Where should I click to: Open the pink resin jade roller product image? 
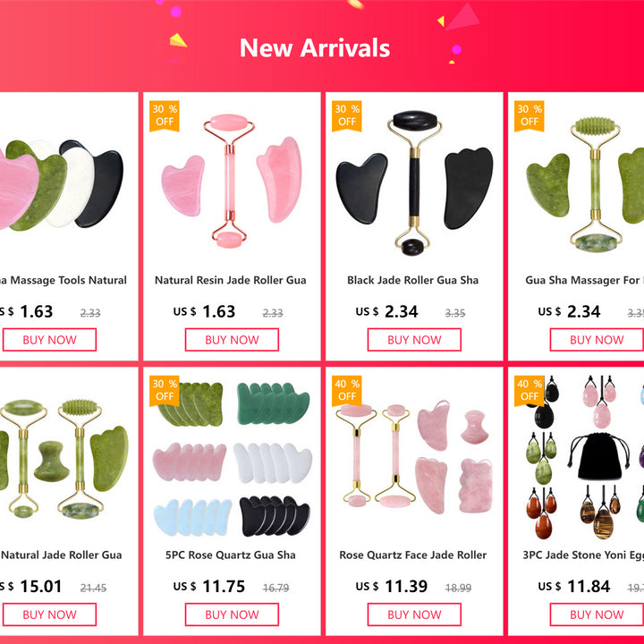tap(232, 182)
